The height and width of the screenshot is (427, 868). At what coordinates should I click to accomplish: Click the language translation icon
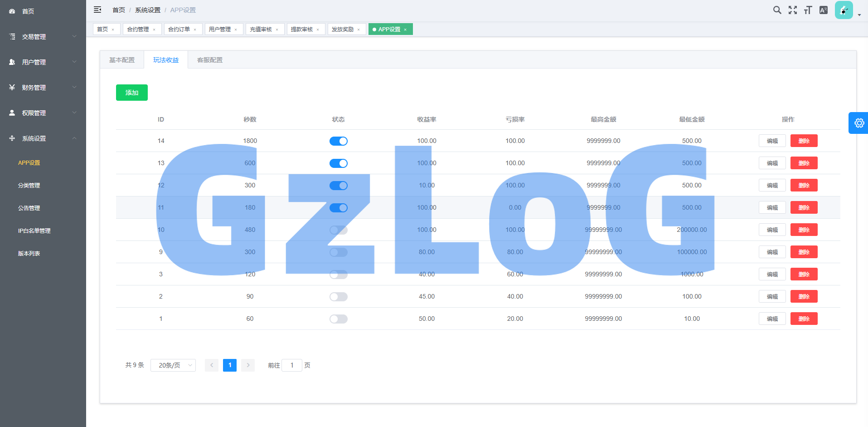pos(824,10)
